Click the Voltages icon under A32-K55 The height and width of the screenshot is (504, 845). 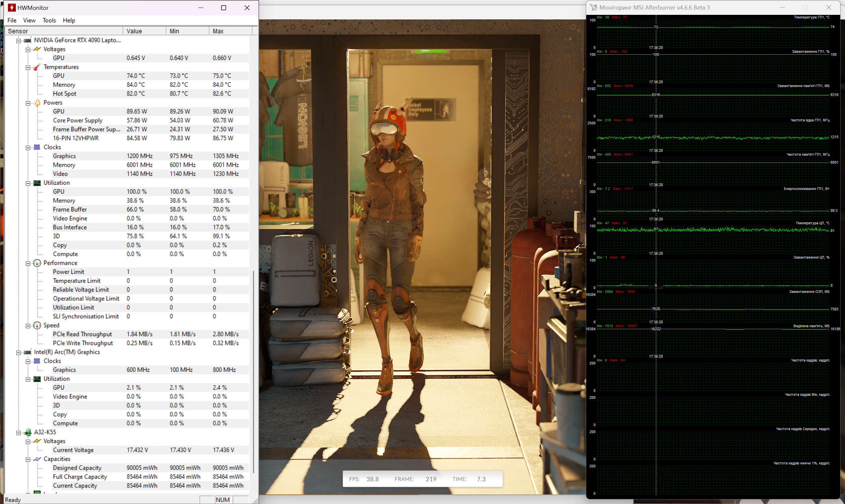tap(37, 441)
